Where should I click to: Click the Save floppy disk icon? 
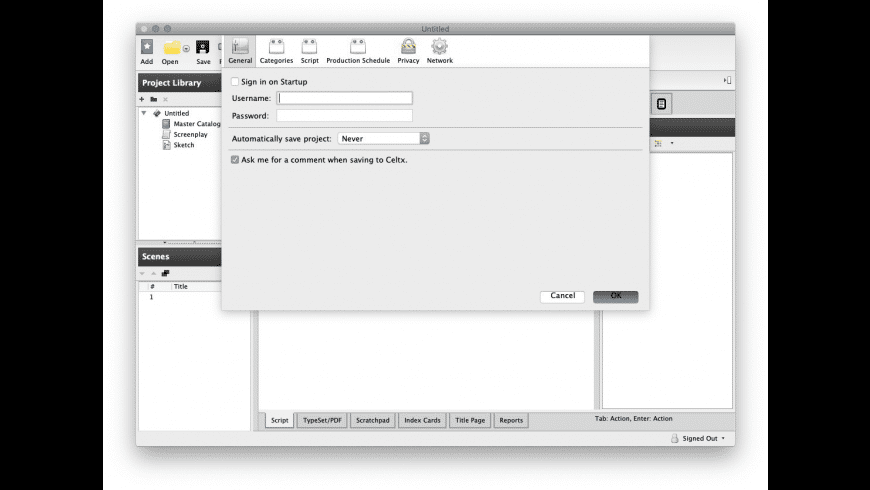click(203, 47)
